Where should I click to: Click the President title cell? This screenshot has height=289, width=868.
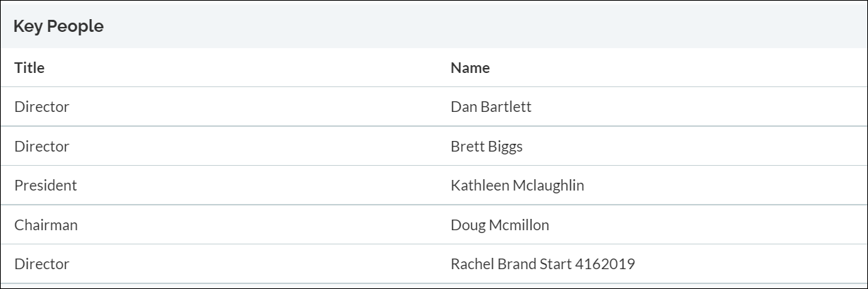[x=45, y=186]
